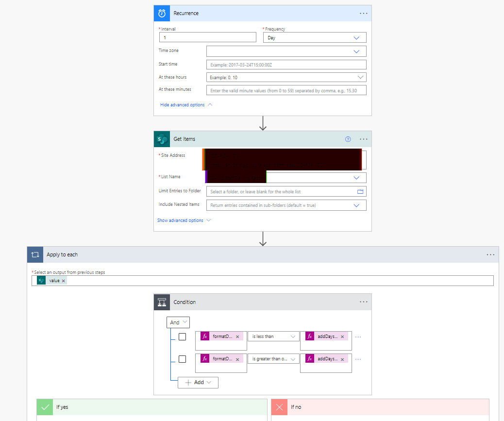Remove the value token from Apply to each
The image size is (504, 421).
[63, 281]
